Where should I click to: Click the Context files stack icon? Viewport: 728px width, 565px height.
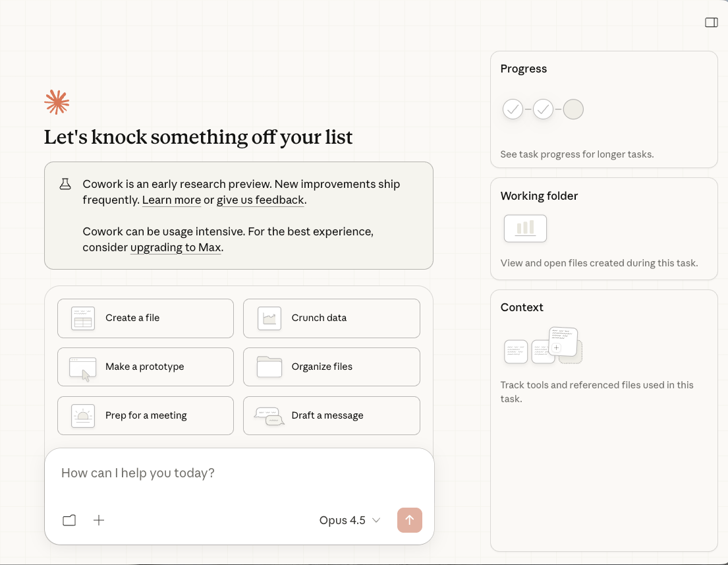coord(543,345)
